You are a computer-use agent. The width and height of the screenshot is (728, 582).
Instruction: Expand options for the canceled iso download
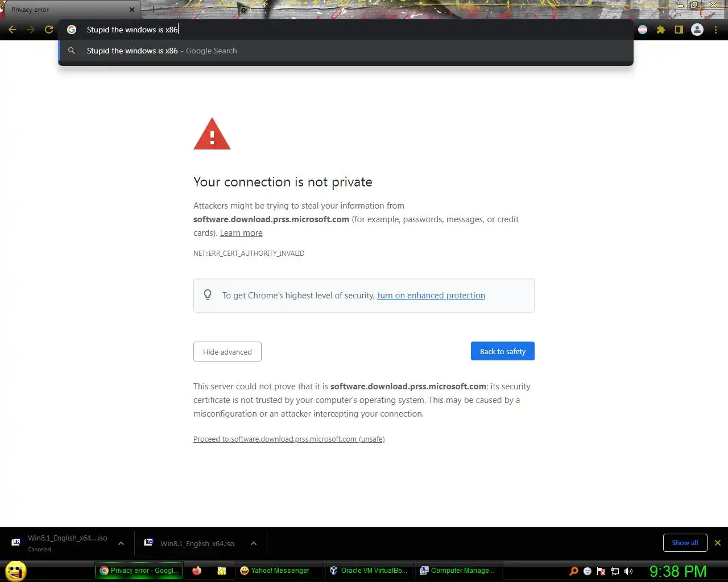click(121, 543)
